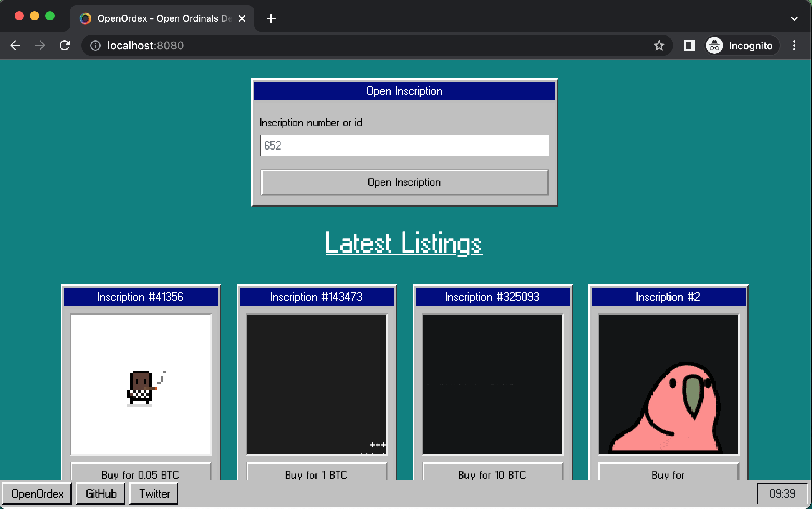Image resolution: width=812 pixels, height=509 pixels.
Task: Open the Latest Listings heading link
Action: click(x=404, y=243)
